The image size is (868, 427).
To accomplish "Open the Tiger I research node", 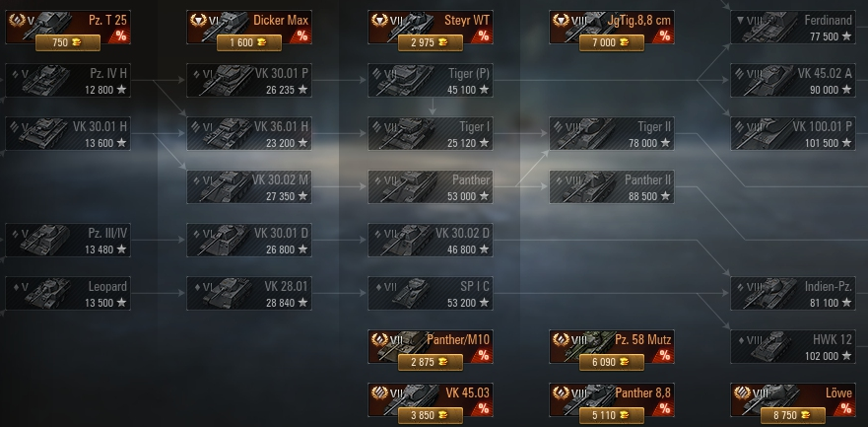I will click(431, 133).
